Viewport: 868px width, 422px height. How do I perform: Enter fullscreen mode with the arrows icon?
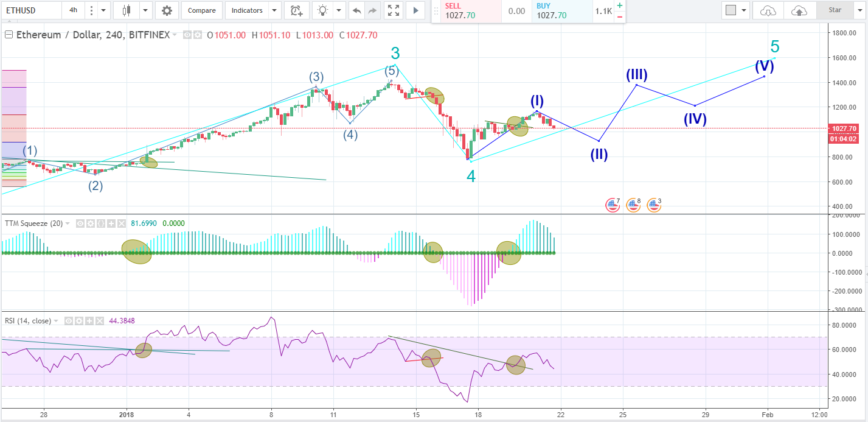point(394,10)
